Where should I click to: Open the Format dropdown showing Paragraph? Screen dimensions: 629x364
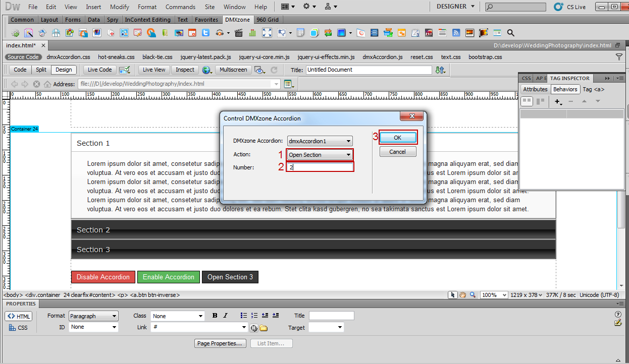pos(93,316)
